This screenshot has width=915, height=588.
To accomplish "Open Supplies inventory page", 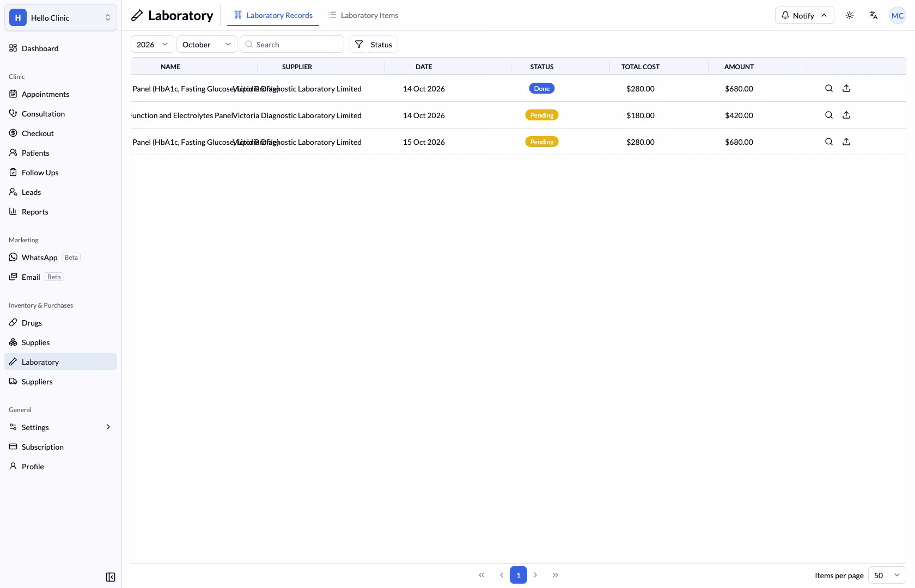I will pyautogui.click(x=60, y=342).
